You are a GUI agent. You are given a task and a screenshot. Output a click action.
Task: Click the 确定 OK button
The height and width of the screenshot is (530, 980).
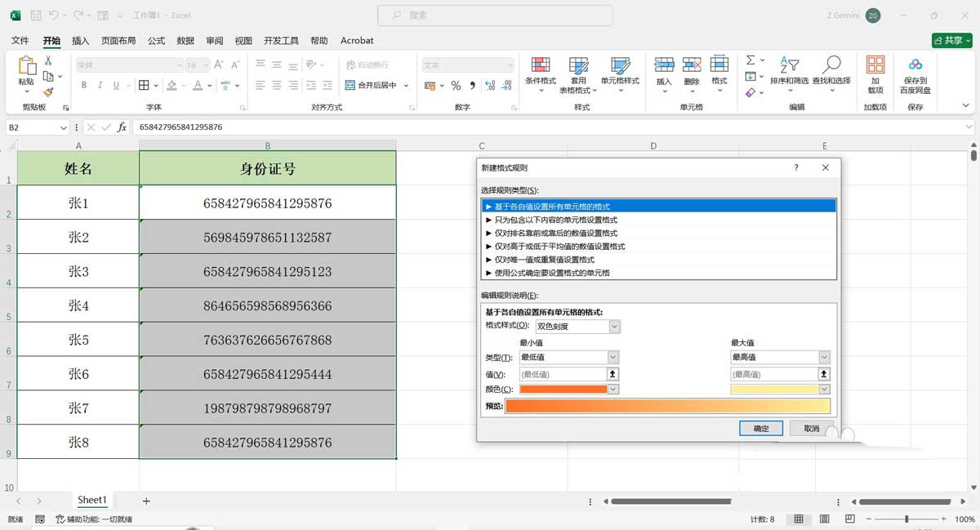click(x=761, y=428)
